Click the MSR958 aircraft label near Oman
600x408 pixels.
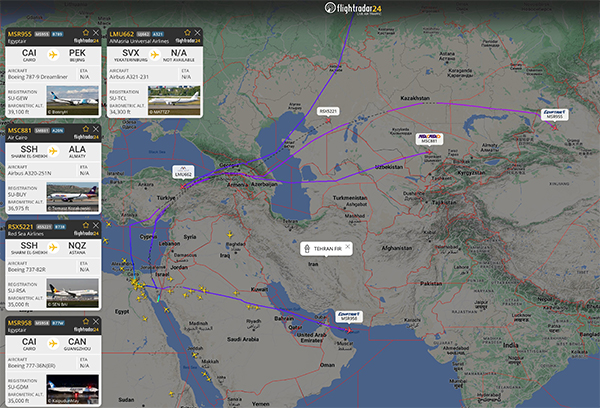(x=349, y=316)
